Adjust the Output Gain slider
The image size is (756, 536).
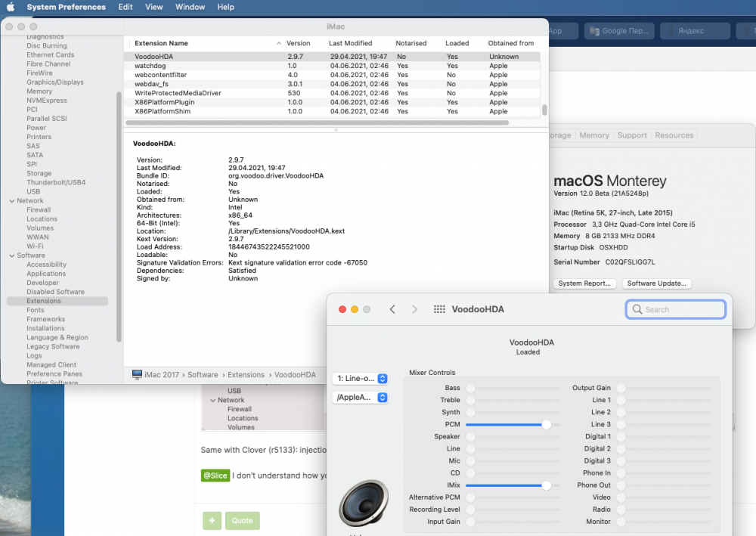point(664,388)
